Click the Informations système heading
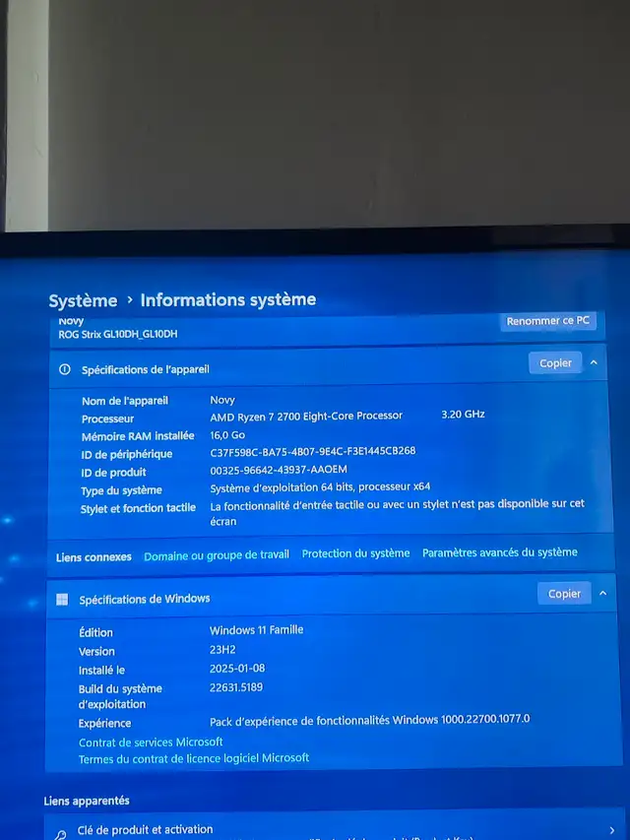Image resolution: width=630 pixels, height=840 pixels. point(228,299)
